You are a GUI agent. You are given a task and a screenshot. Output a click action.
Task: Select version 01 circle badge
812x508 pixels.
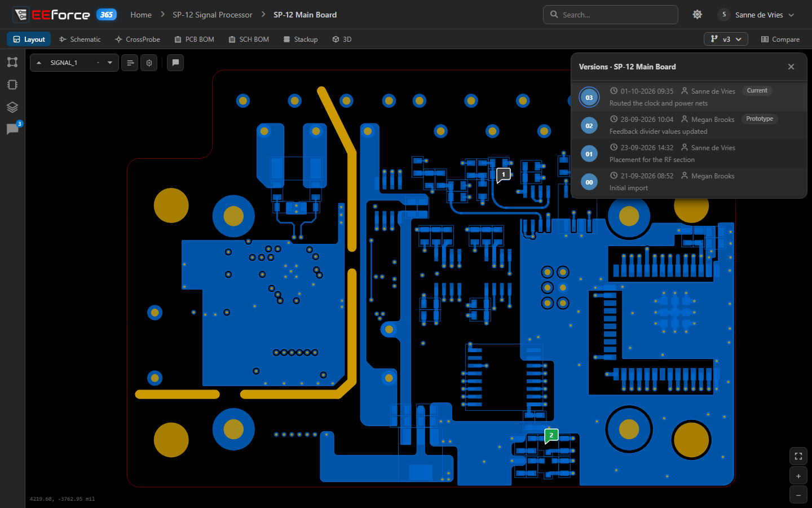click(589, 154)
